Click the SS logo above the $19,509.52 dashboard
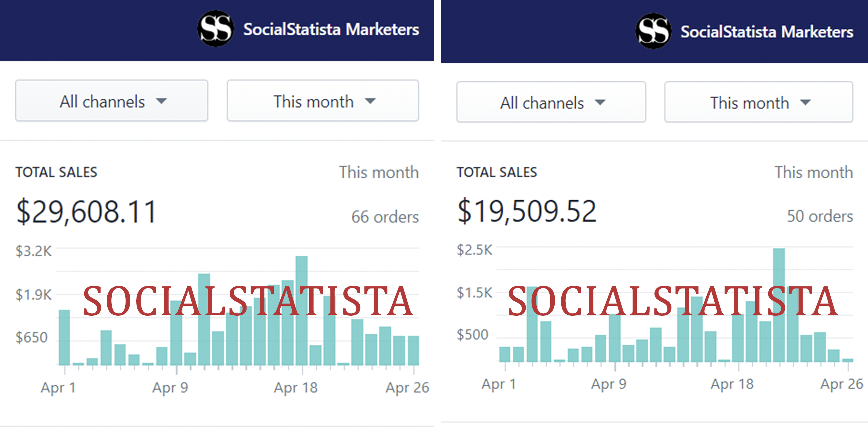This screenshot has height=434, width=868. (653, 31)
